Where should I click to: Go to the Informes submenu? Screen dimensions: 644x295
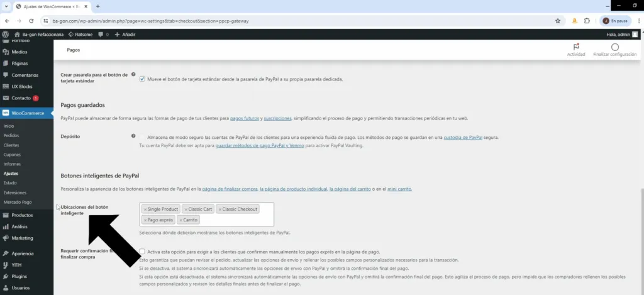[x=12, y=164]
